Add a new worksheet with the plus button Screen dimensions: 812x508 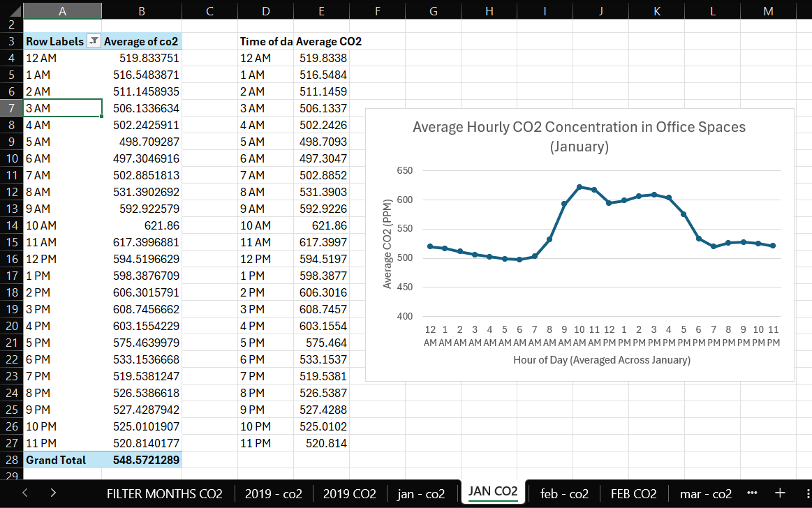point(781,493)
